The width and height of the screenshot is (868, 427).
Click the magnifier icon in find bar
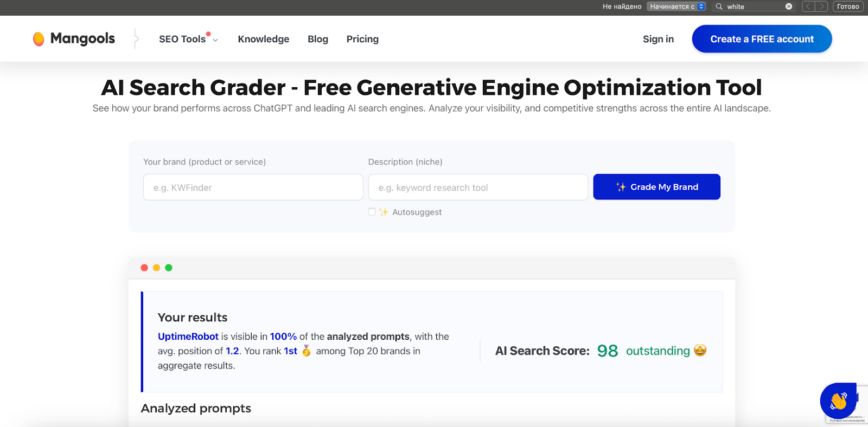click(x=719, y=7)
